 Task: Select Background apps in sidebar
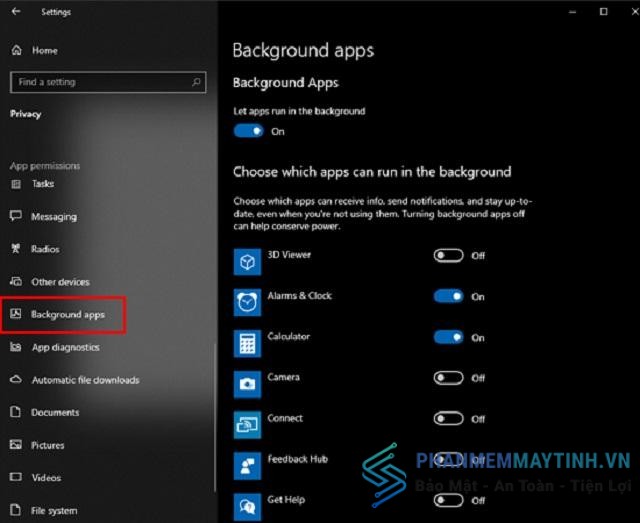[x=63, y=314]
